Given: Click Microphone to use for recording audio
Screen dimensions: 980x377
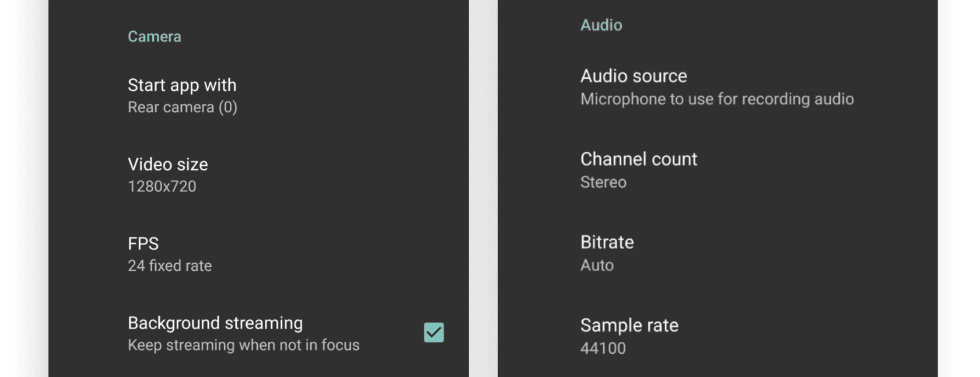Looking at the screenshot, I should coord(717,99).
